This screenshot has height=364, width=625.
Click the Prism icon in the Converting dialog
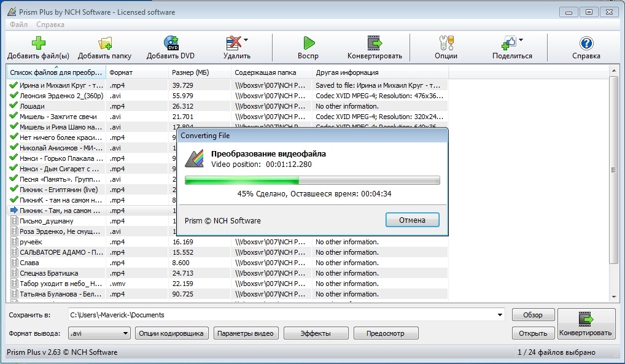tap(195, 159)
